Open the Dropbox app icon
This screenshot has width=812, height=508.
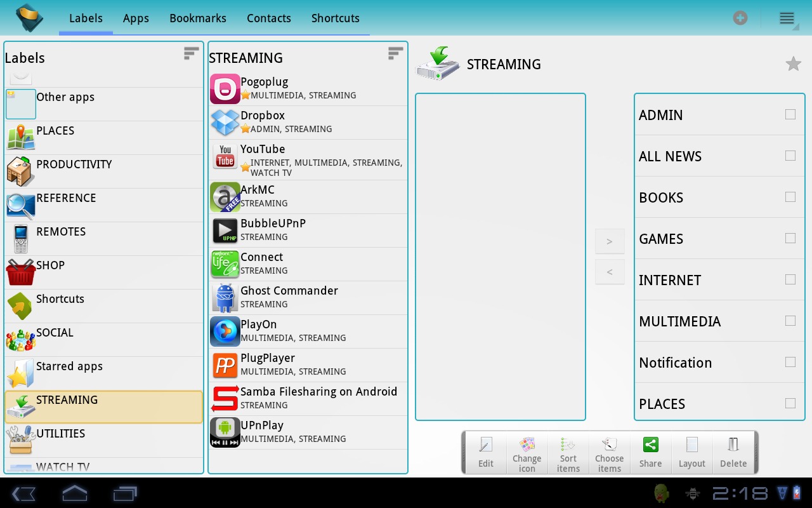click(224, 122)
